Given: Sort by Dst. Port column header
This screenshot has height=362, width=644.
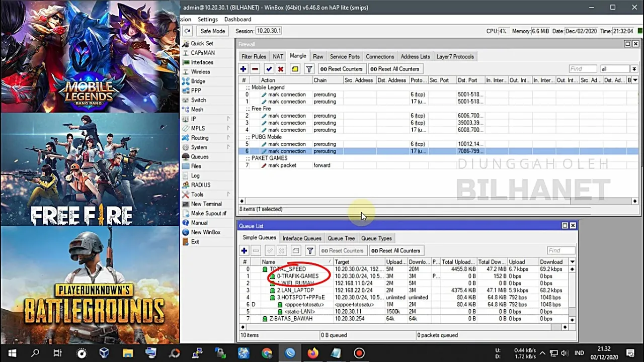Looking at the screenshot, I should point(470,80).
